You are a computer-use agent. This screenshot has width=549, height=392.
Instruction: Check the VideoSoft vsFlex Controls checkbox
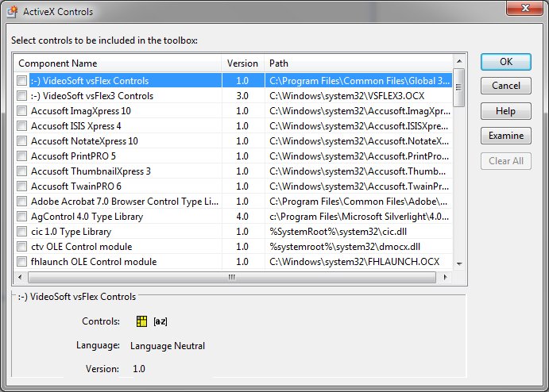tap(22, 81)
